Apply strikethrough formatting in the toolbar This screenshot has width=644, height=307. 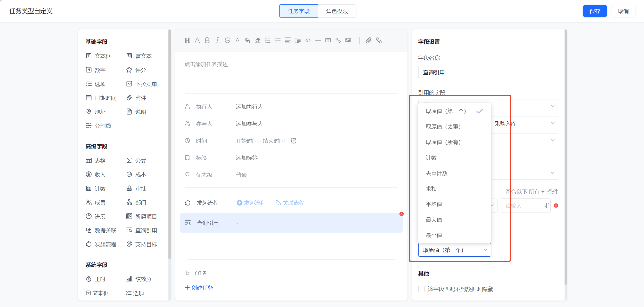[x=227, y=40]
